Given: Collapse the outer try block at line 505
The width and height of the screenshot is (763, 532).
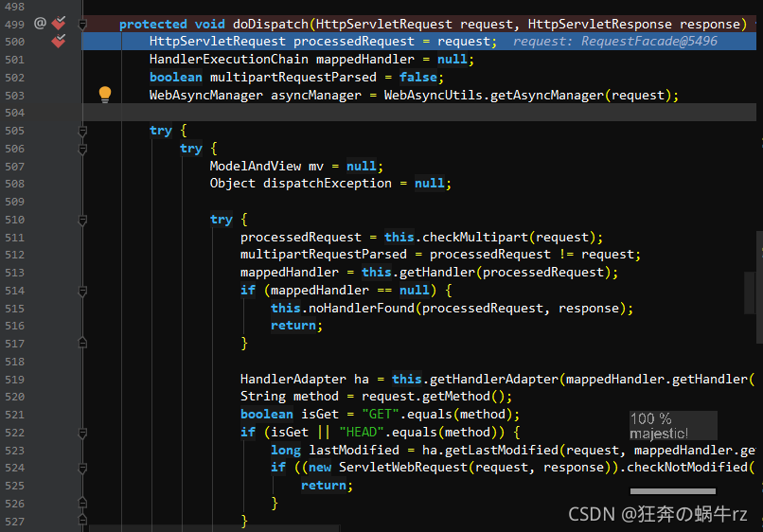Looking at the screenshot, I should tap(82, 131).
